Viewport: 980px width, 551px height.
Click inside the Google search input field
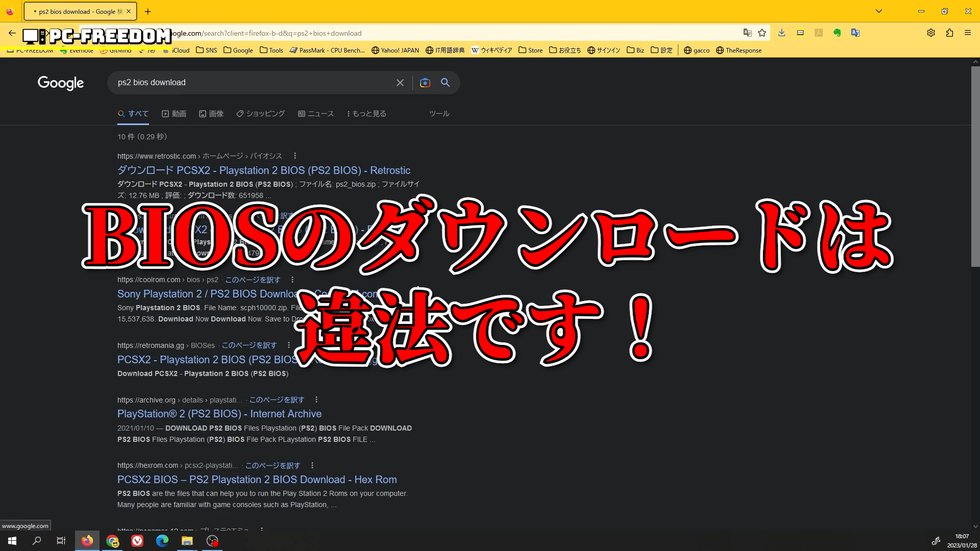pos(250,83)
